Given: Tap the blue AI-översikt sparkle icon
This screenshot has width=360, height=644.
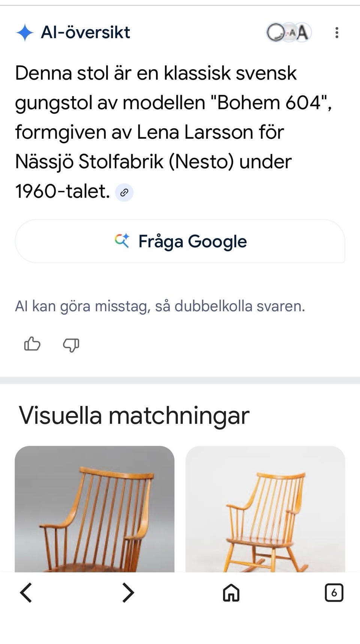Looking at the screenshot, I should 25,33.
